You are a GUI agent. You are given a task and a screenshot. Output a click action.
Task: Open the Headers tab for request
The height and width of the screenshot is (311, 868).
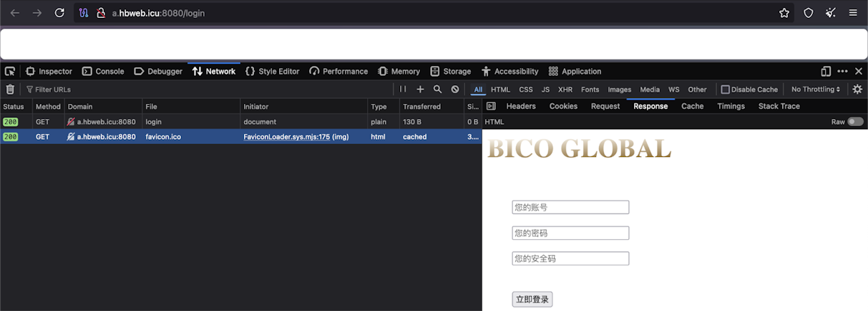pyautogui.click(x=520, y=106)
